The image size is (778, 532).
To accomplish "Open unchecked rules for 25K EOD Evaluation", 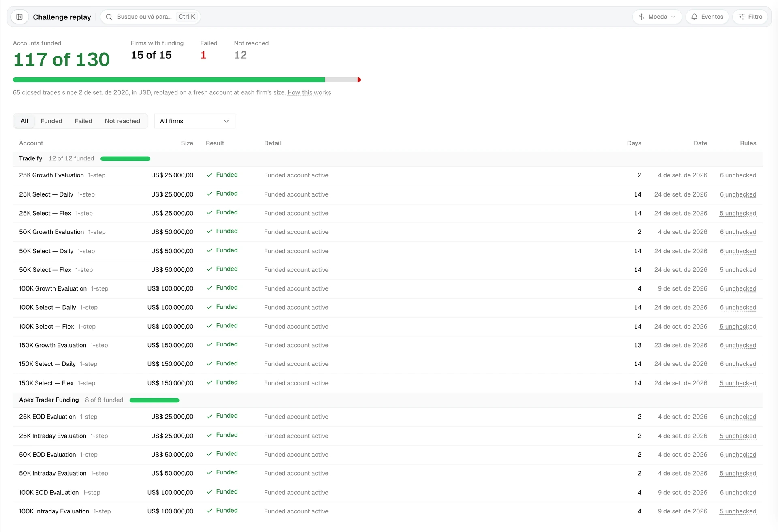I will click(738, 417).
